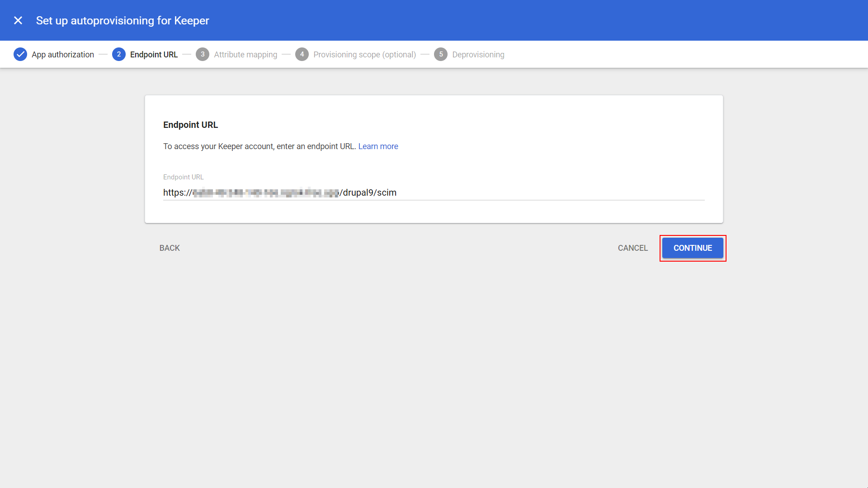868x488 pixels.
Task: Jump to the step 5 Deprovisioning circle
Action: coord(441,54)
